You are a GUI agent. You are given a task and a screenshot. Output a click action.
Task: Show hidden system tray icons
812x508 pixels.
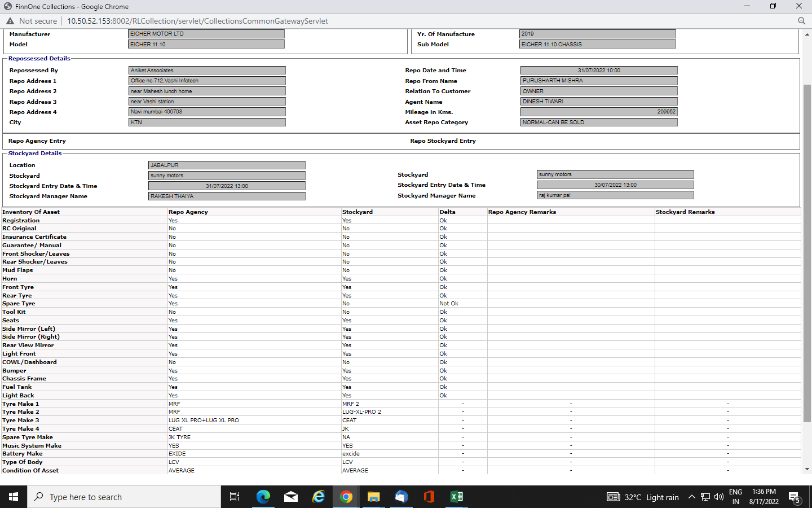point(691,497)
